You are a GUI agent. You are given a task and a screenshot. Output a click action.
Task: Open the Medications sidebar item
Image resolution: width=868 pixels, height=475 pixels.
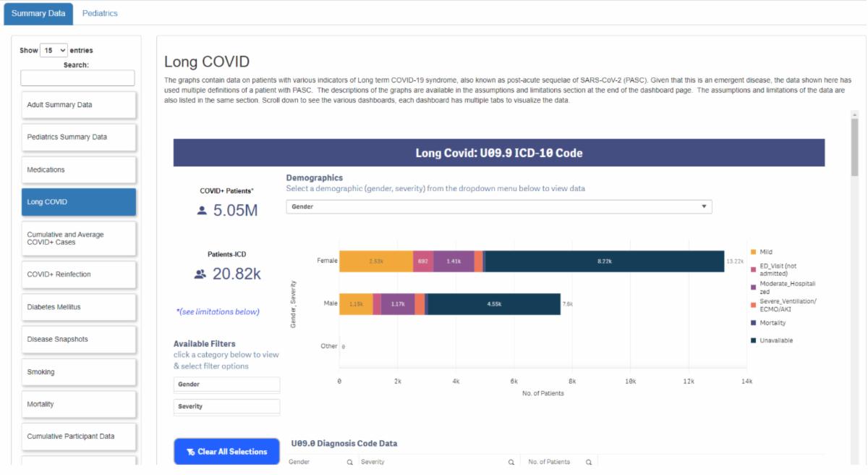(78, 169)
